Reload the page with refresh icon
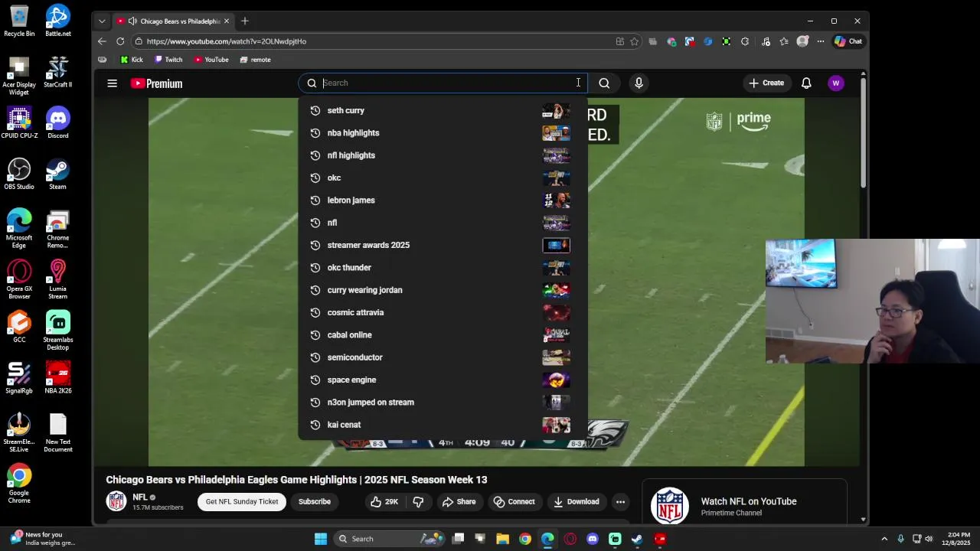The height and width of the screenshot is (551, 980). pyautogui.click(x=120, y=41)
